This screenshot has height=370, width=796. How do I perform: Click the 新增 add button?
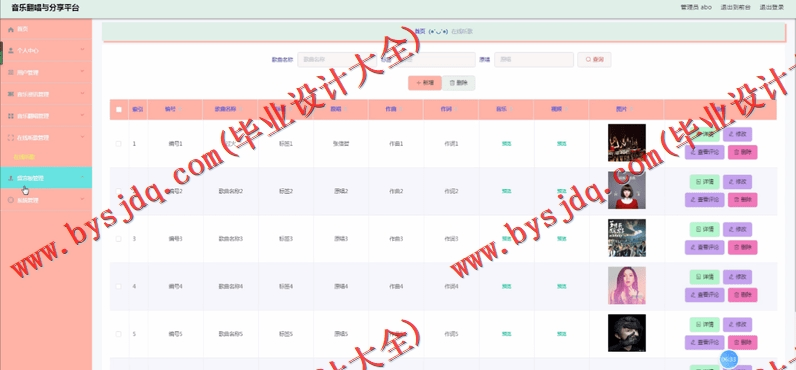coord(425,83)
